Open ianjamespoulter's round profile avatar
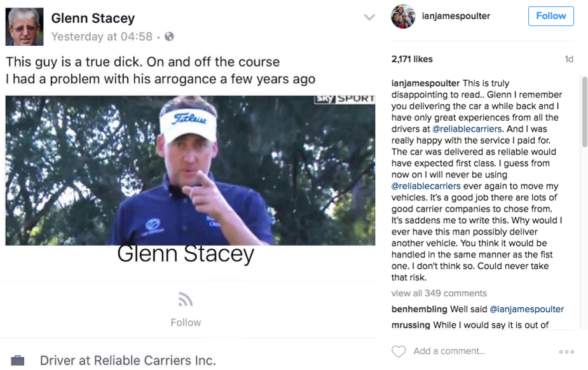 403,17
